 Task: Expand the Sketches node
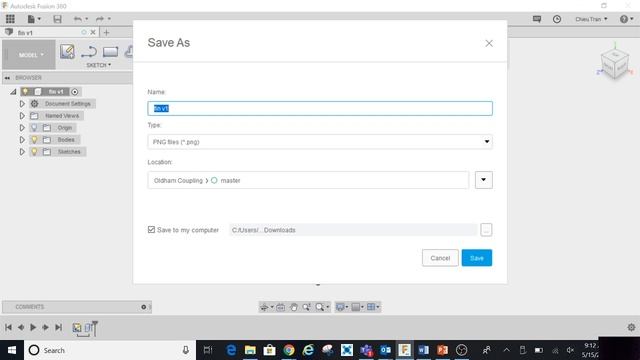tap(22, 151)
